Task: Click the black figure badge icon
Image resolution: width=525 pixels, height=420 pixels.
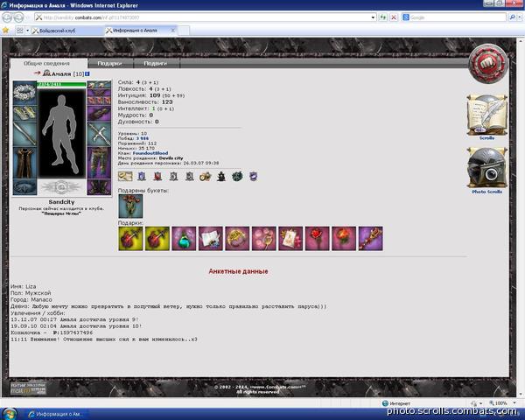Action: 221,176
